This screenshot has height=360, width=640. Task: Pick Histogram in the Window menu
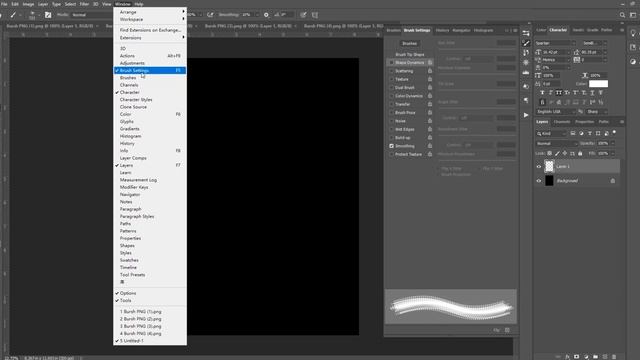click(x=150, y=136)
